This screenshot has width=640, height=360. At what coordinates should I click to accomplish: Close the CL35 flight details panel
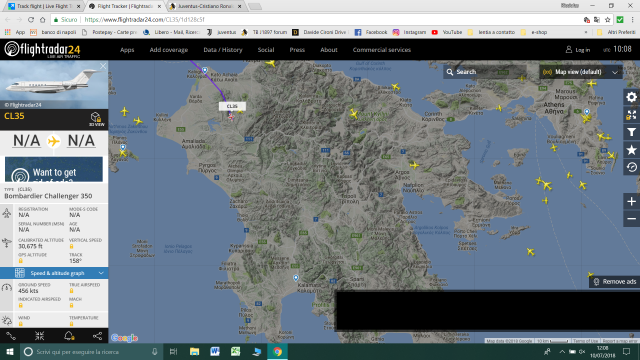click(103, 66)
